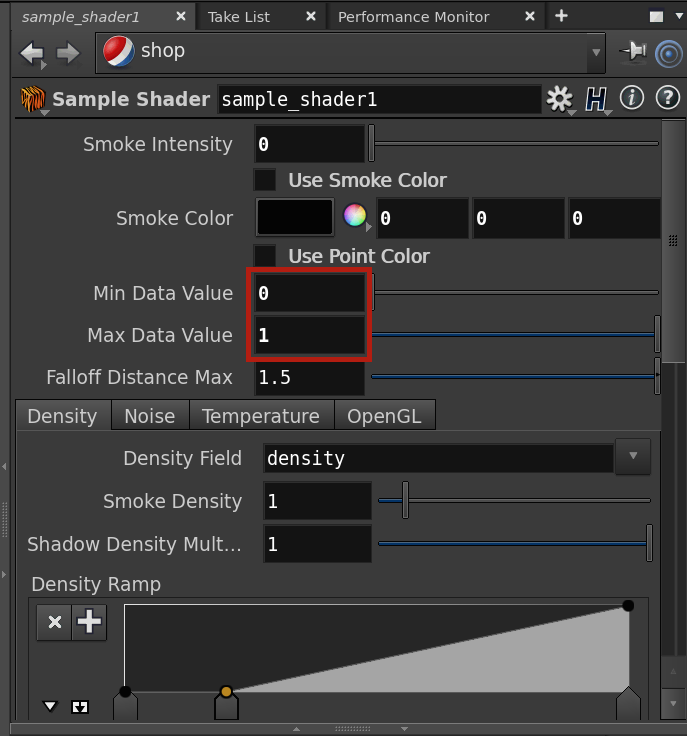Open the help question mark icon
This screenshot has height=736, width=687.
[667, 98]
